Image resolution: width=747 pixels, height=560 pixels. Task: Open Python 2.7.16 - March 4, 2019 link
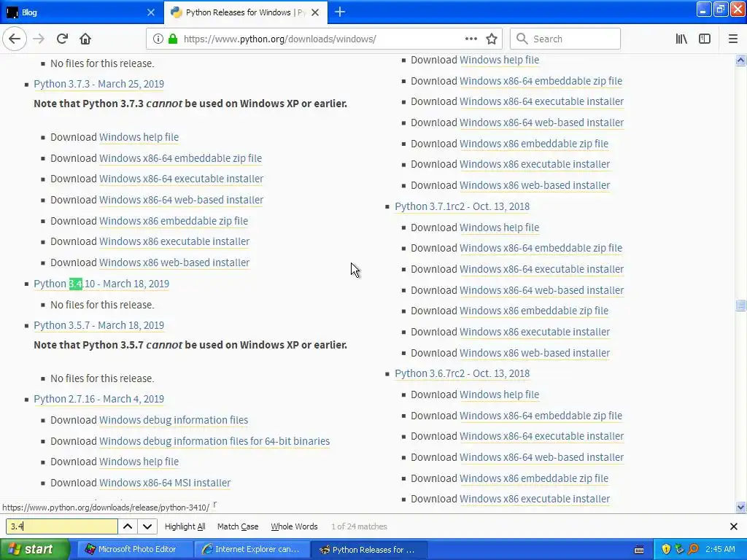coord(98,399)
